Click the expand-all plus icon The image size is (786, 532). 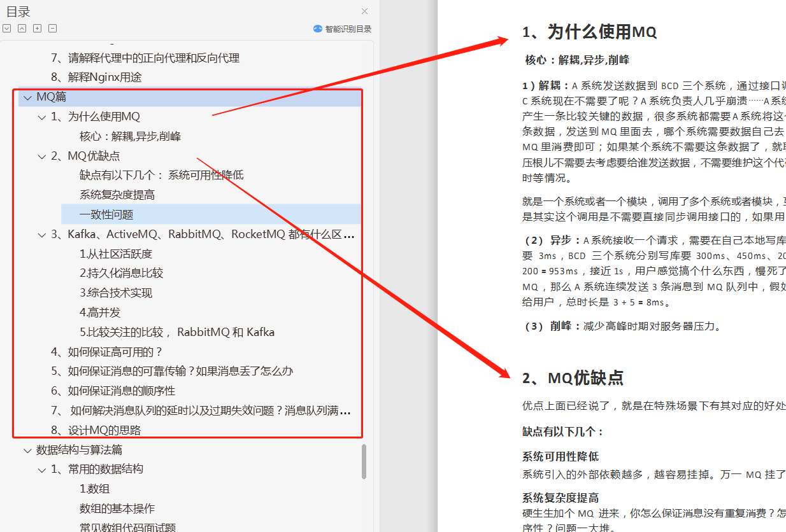pos(37,28)
